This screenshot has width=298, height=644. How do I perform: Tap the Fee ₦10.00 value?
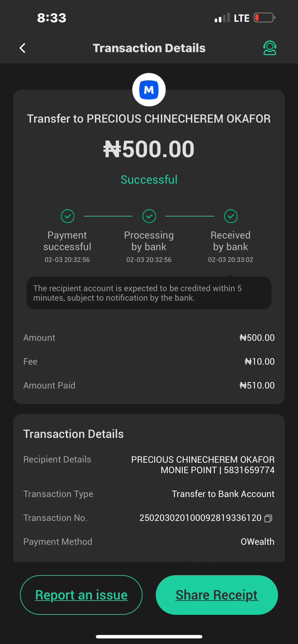[x=259, y=361]
